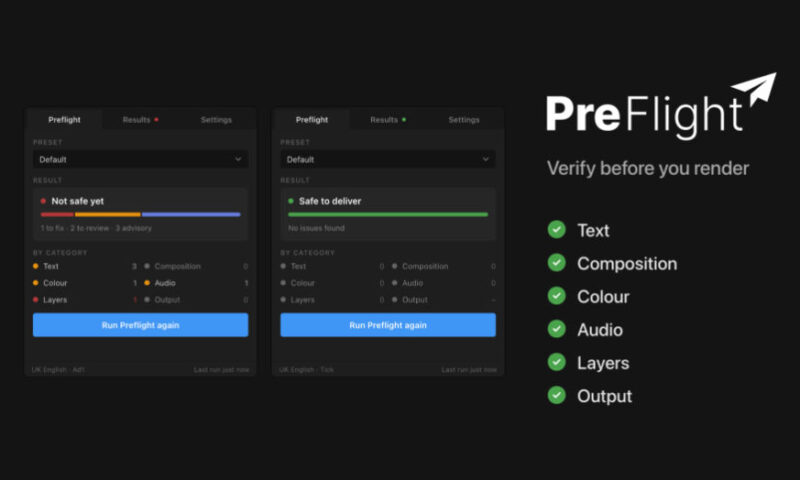The image size is (800, 480).
Task: Select Colour category with 1 issue
Action: point(85,283)
